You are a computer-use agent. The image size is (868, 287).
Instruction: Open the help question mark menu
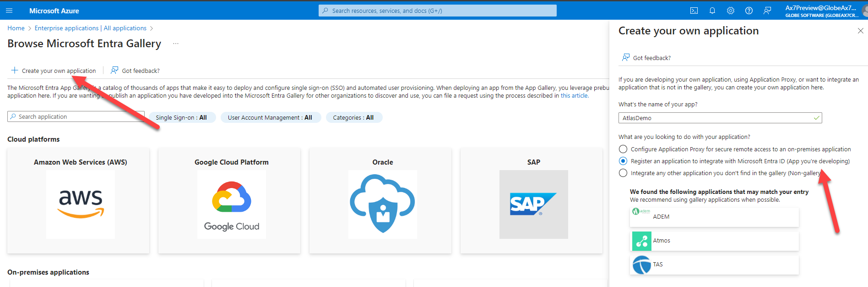749,11
